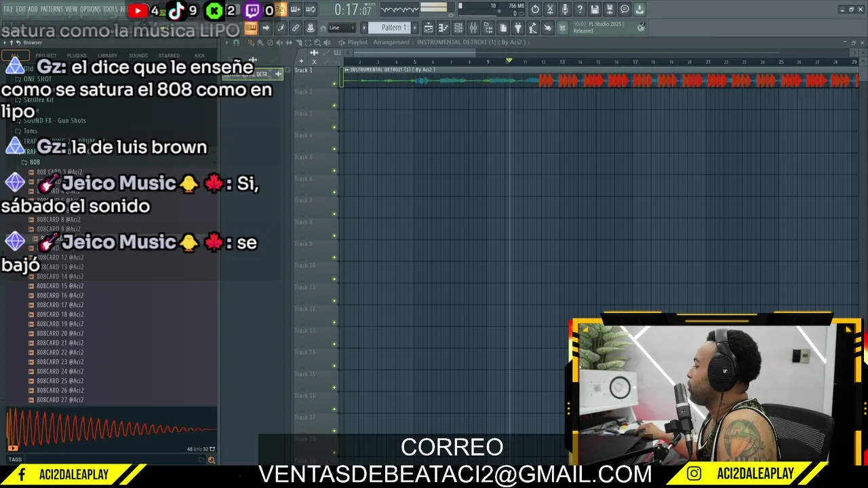
Task: Switch to the SOUNDS browser tab
Action: tap(138, 56)
